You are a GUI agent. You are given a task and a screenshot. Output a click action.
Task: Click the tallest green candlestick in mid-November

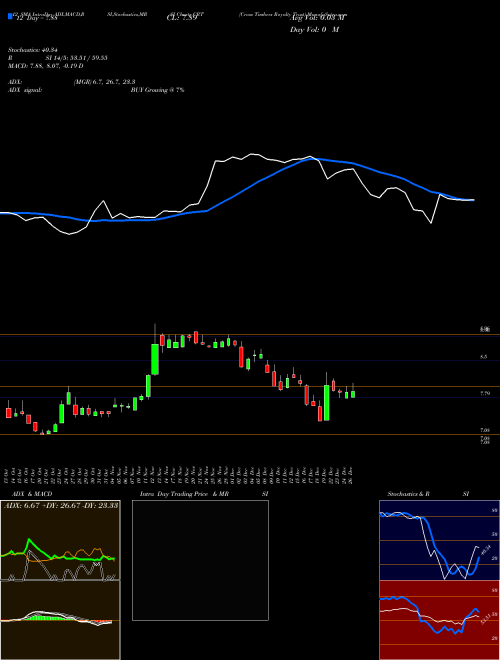[x=155, y=359]
